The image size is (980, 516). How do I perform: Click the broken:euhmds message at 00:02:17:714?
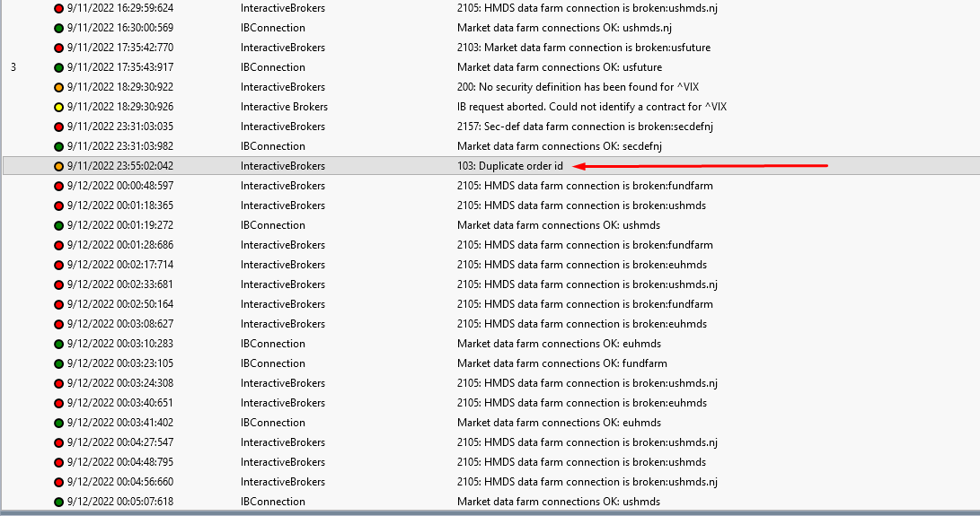click(582, 265)
